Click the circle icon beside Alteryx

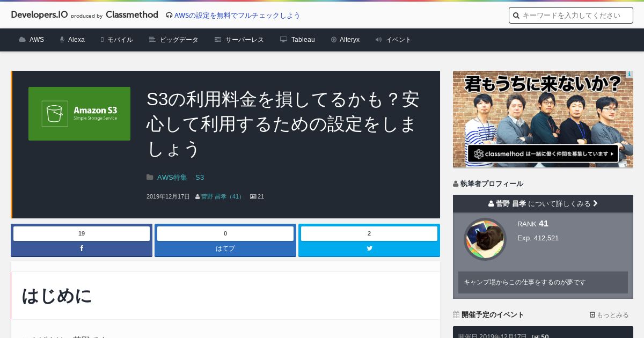pyautogui.click(x=334, y=40)
